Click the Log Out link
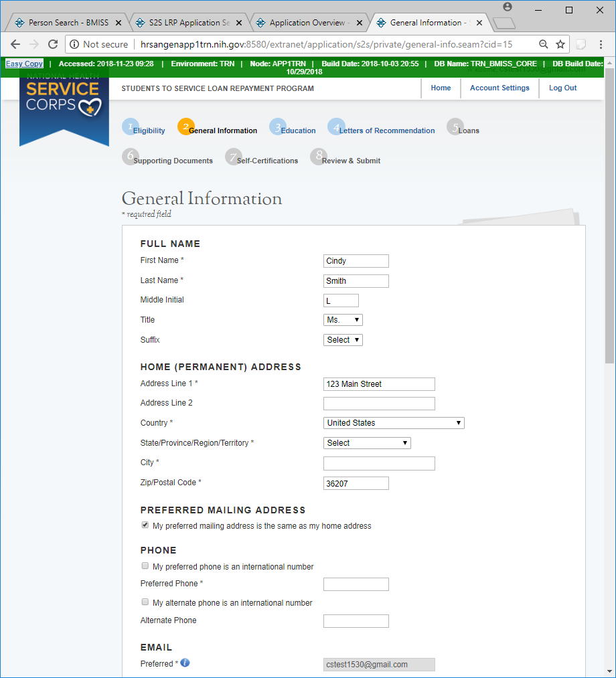The image size is (616, 678). point(562,88)
